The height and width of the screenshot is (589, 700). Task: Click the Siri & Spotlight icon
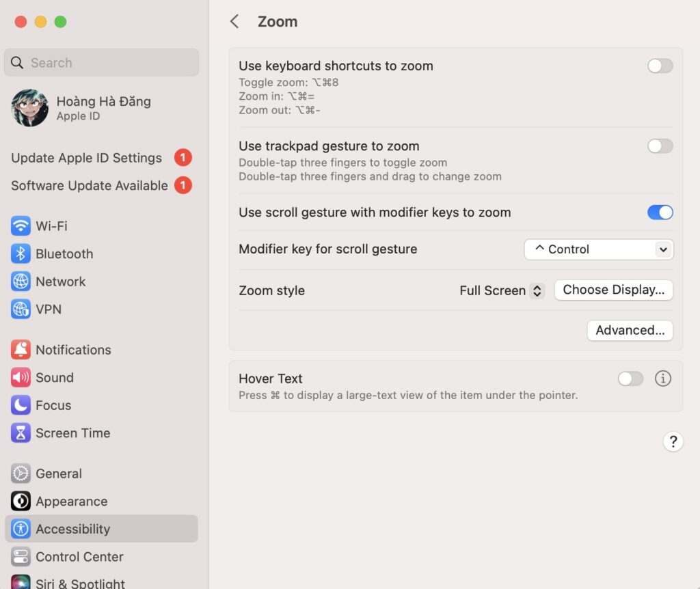pyautogui.click(x=21, y=582)
